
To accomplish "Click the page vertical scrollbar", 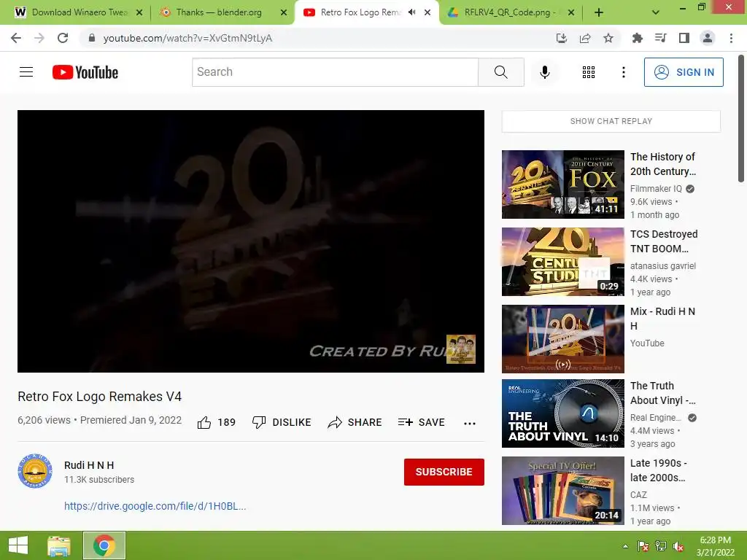I will (741, 119).
